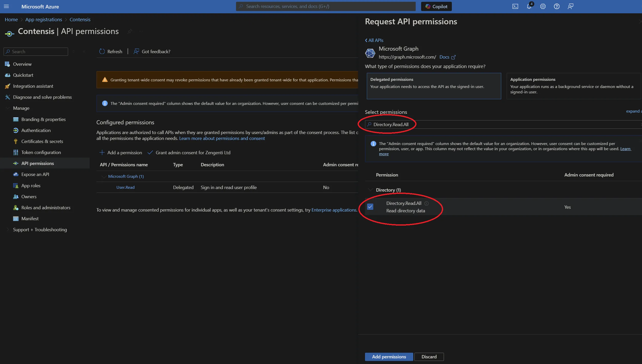Open the Learn more link in the info banner
The width and height of the screenshot is (642, 364).
click(626, 149)
